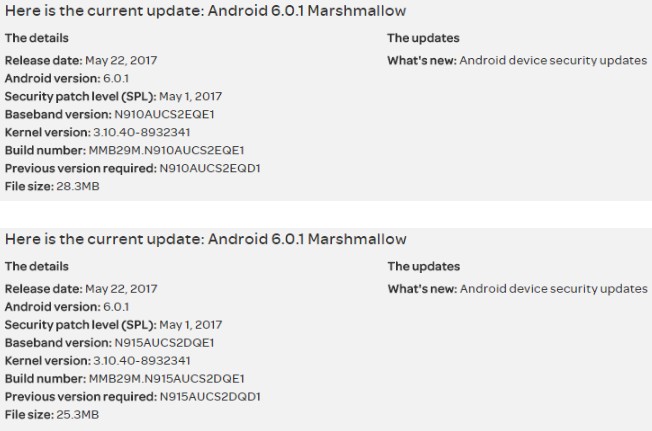652x431 pixels.
Task: Click the second section's kernel version line
Action: tap(98, 361)
